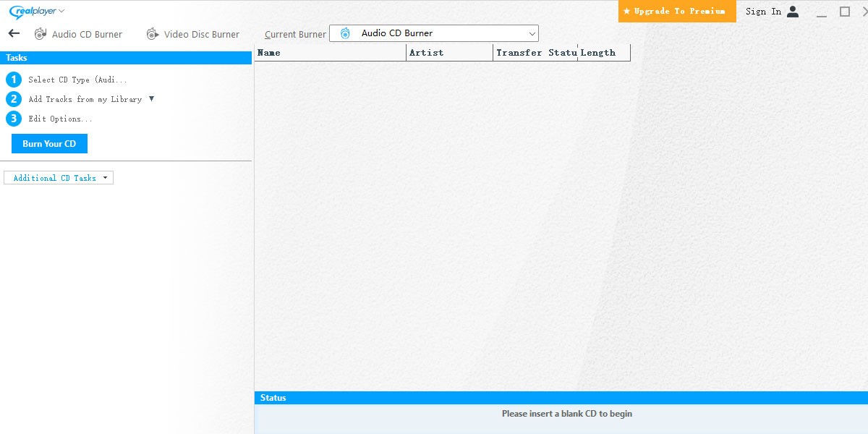
Task: Click the Video Disc Burner disc icon
Action: [x=153, y=34]
